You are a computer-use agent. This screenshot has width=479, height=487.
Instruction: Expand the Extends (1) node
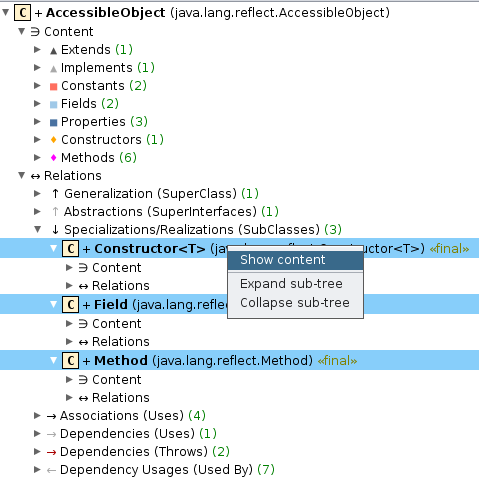point(37,50)
